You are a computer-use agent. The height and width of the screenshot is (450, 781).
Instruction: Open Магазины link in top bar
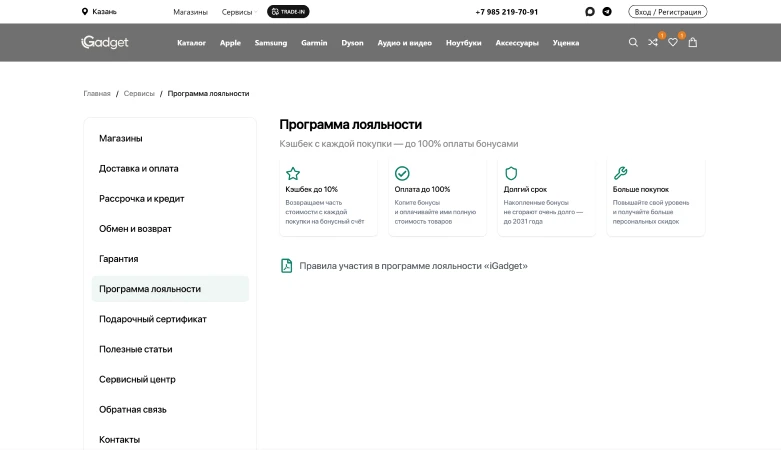(190, 12)
